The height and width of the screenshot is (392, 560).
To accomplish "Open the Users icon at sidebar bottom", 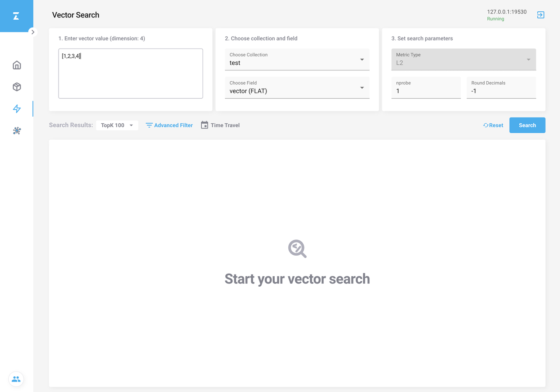I will pyautogui.click(x=16, y=379).
